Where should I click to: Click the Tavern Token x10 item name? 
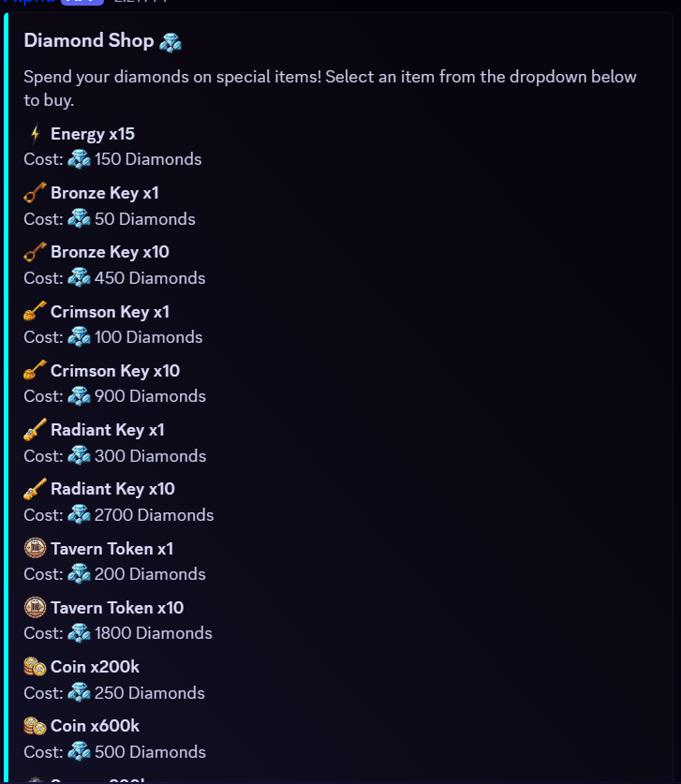pos(117,608)
